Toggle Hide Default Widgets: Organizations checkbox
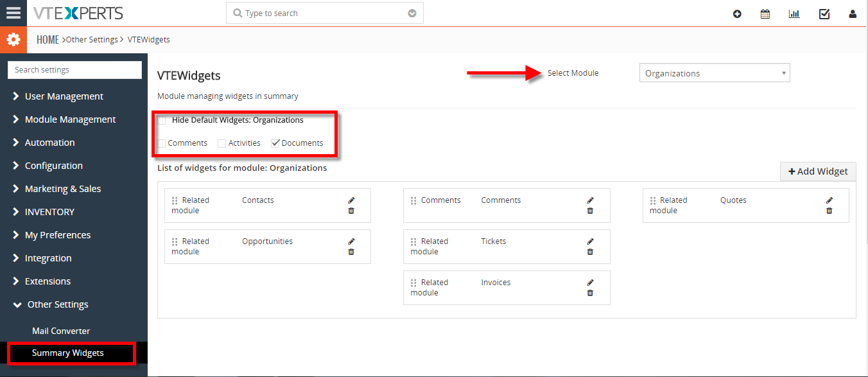The width and height of the screenshot is (868, 377). (x=162, y=120)
